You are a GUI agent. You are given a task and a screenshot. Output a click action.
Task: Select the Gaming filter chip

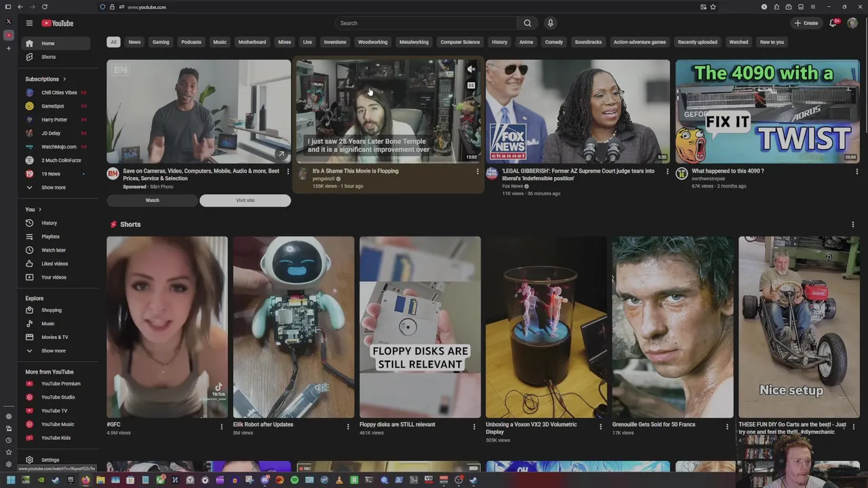coord(161,42)
